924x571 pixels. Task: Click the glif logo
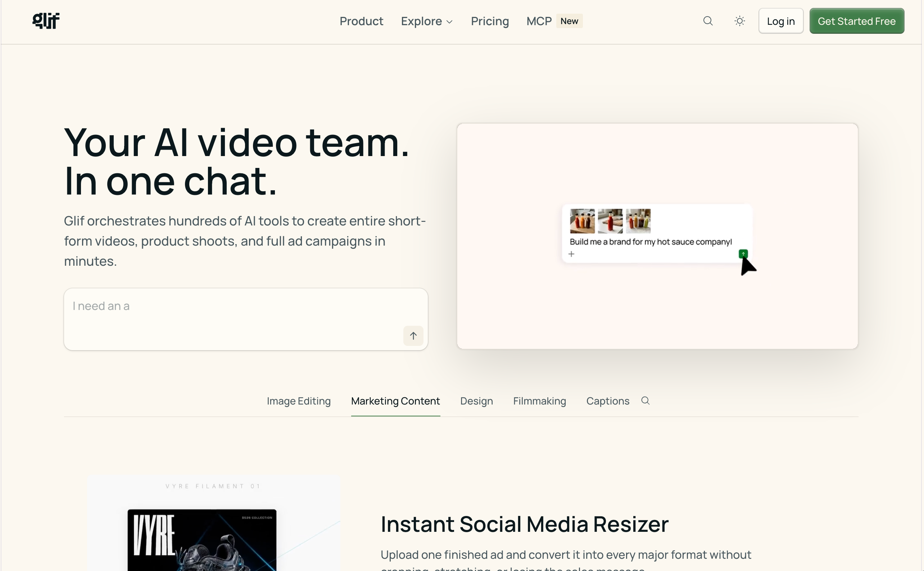pyautogui.click(x=46, y=20)
